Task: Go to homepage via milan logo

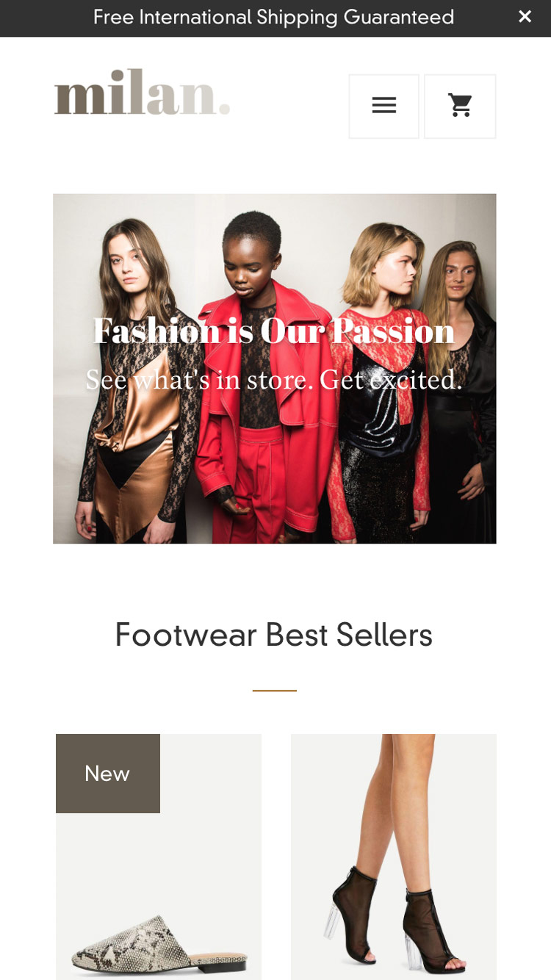Action: [x=142, y=93]
